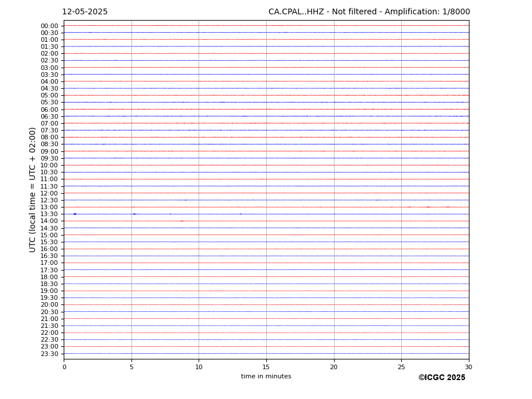The height and width of the screenshot is (399, 532).
Task: Select the 03:30 time row label
Action: pyautogui.click(x=49, y=75)
